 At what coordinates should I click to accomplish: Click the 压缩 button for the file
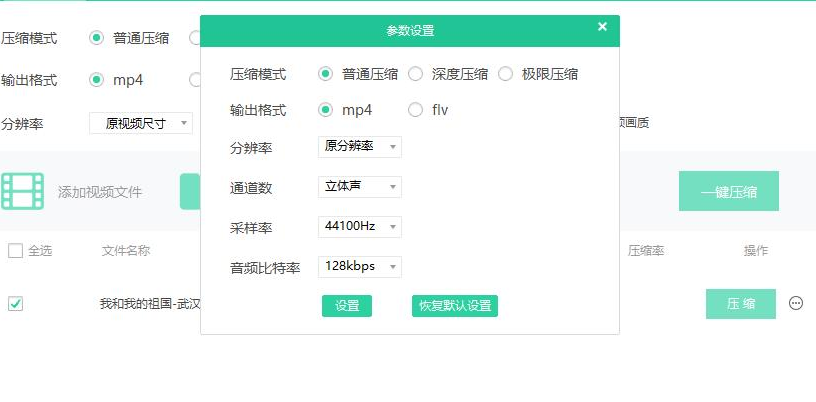pyautogui.click(x=741, y=304)
